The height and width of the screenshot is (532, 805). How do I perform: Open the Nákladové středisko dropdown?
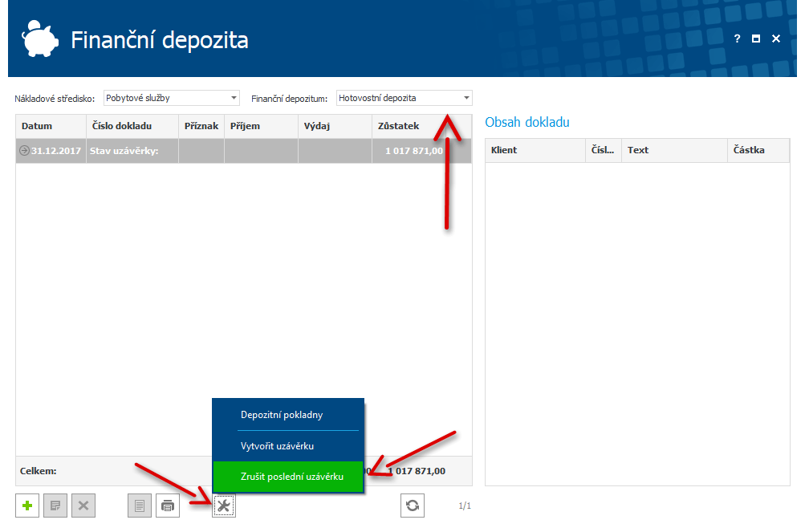point(234,98)
